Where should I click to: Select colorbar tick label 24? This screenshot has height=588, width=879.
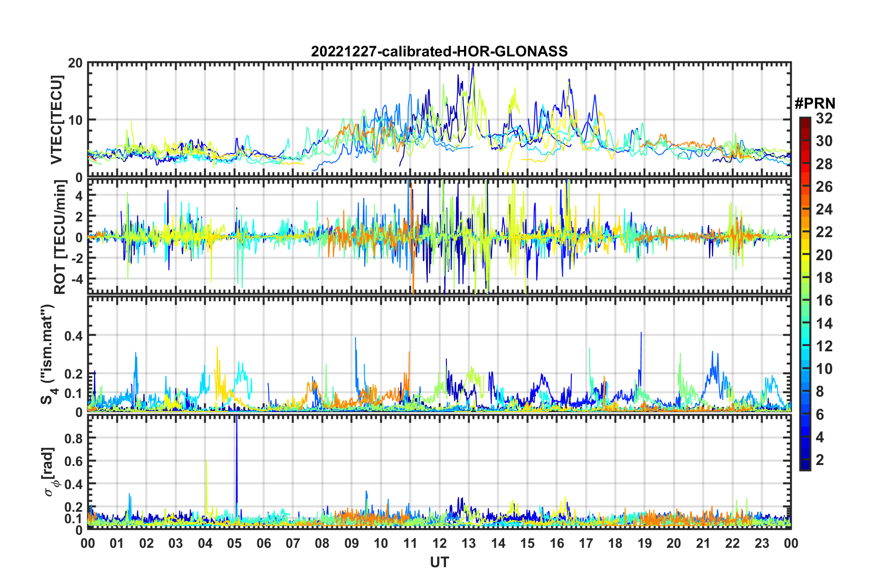pos(824,209)
